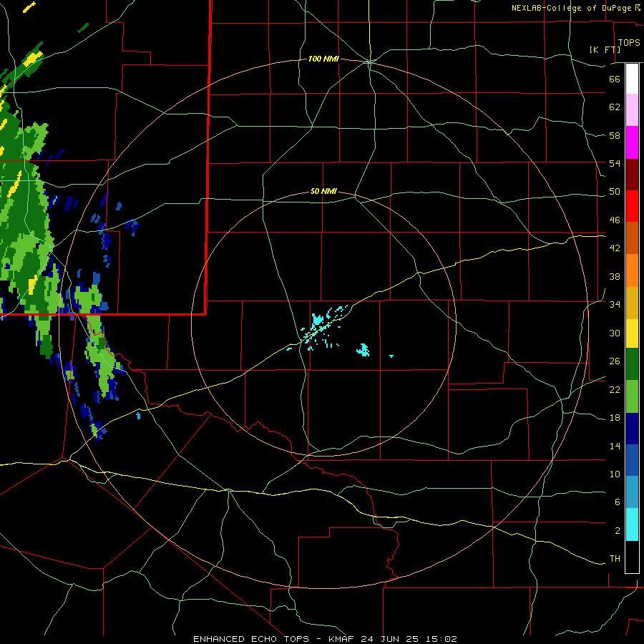Click the 62 legend value
This screenshot has width=644, height=644.
[615, 107]
